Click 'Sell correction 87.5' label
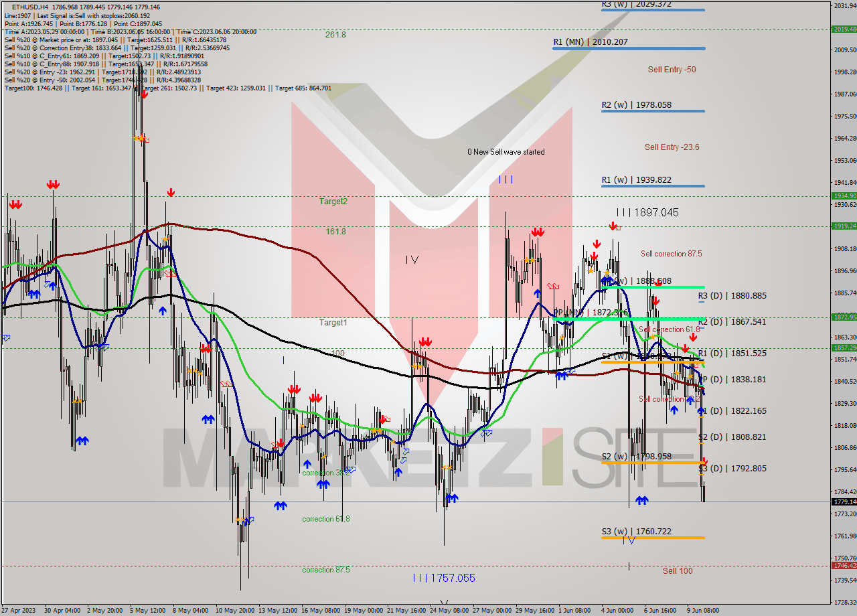This screenshot has width=857, height=616. (671, 254)
